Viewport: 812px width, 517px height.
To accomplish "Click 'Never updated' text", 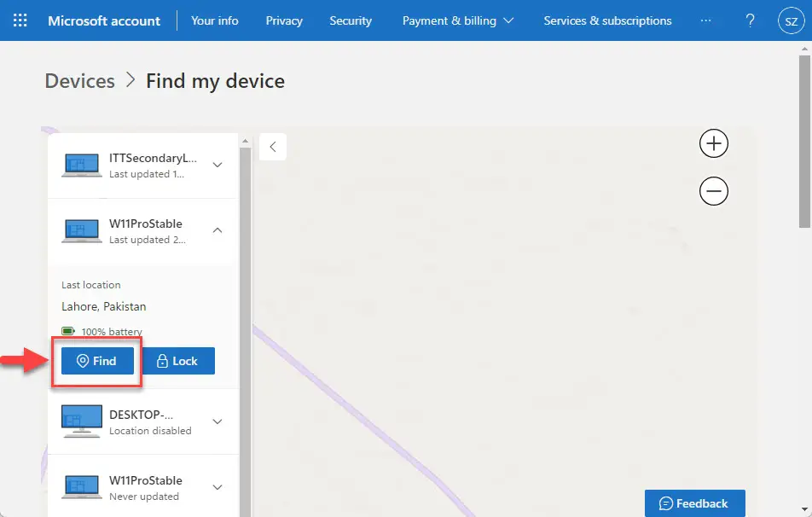I will coord(144,497).
